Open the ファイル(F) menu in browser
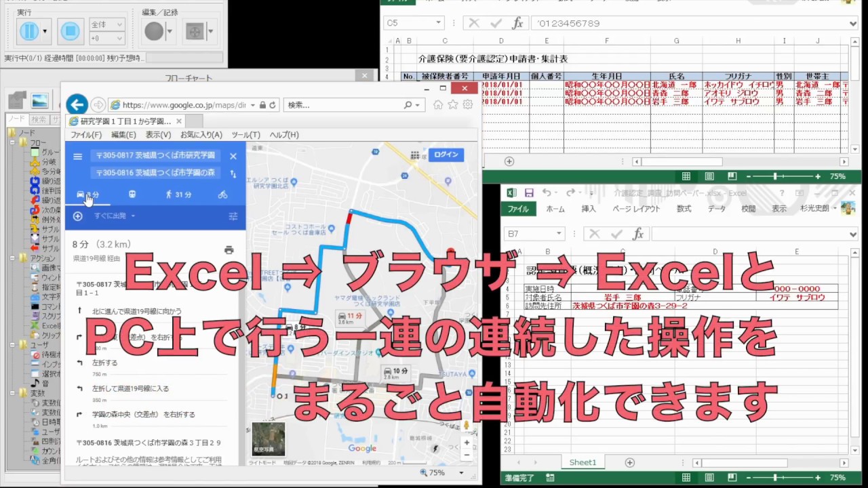This screenshot has height=488, width=868. tap(86, 135)
